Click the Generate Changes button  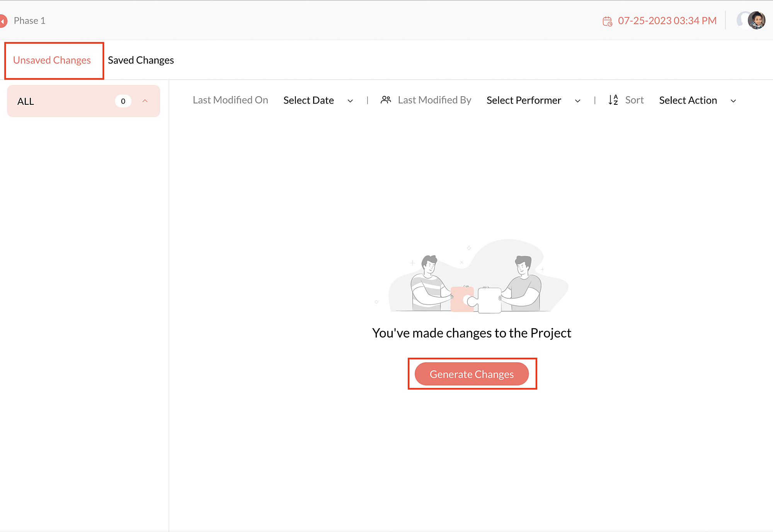coord(472,374)
